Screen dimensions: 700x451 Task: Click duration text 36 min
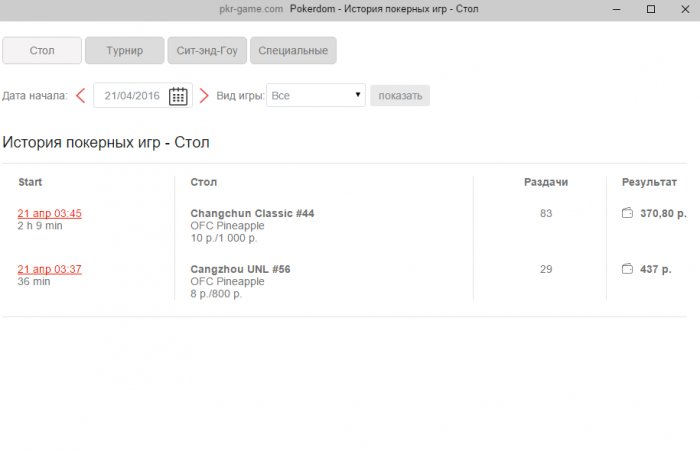(33, 282)
